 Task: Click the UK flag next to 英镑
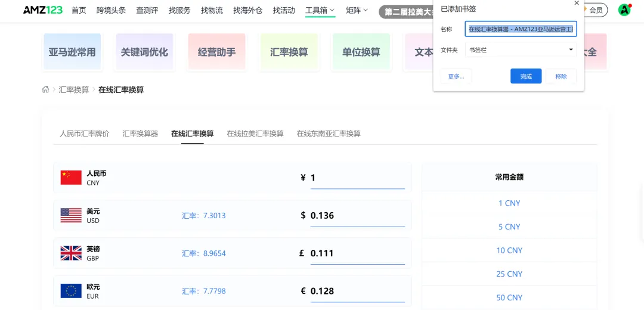click(71, 253)
